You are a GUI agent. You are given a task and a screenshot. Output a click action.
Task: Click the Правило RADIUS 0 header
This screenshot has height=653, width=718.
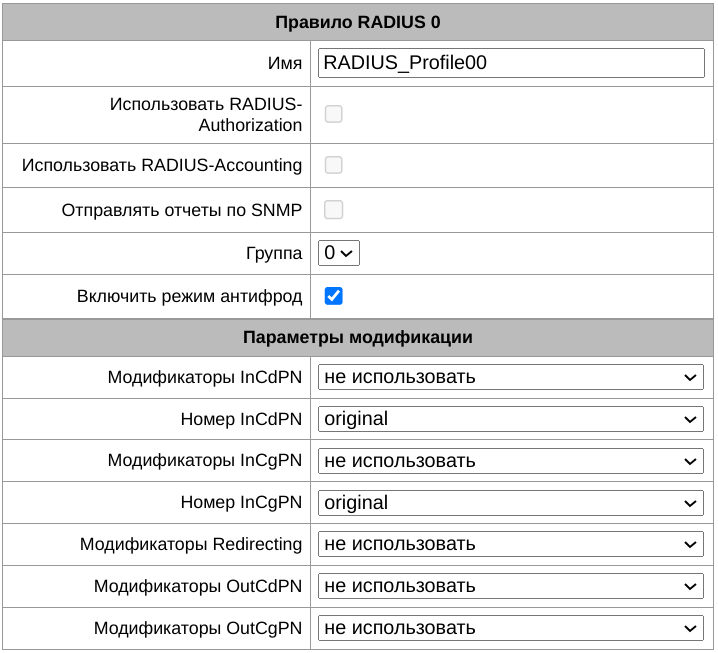tap(358, 21)
